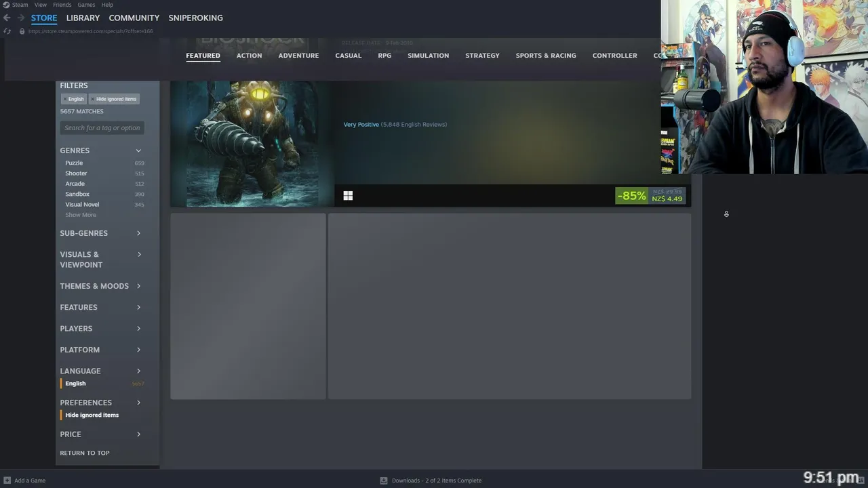The height and width of the screenshot is (488, 868).
Task: Click the Windows platform icon on BioShock
Action: coord(348,196)
